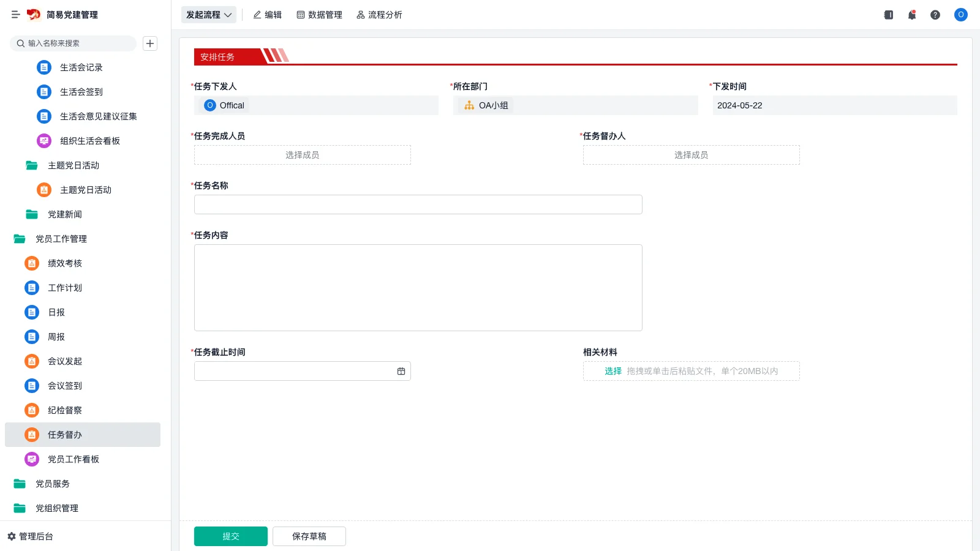Viewport: 980px width, 551px height.
Task: Open the 党员工作看板 item icon
Action: click(x=31, y=459)
